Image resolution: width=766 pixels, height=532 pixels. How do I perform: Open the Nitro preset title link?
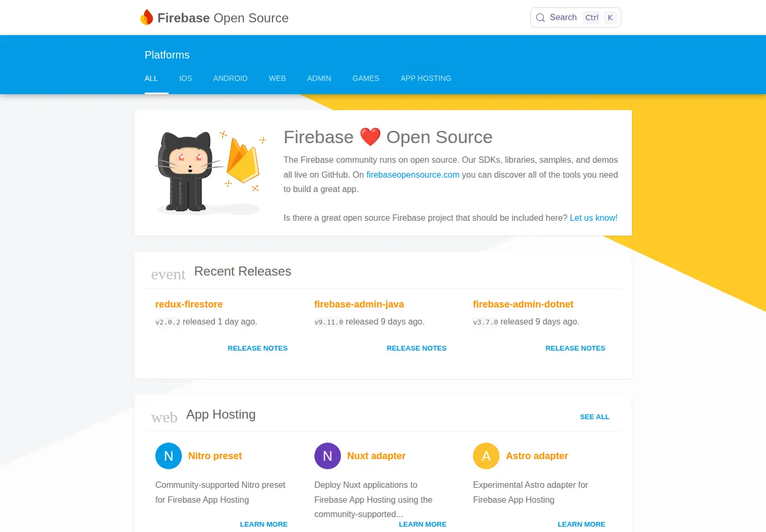point(215,456)
